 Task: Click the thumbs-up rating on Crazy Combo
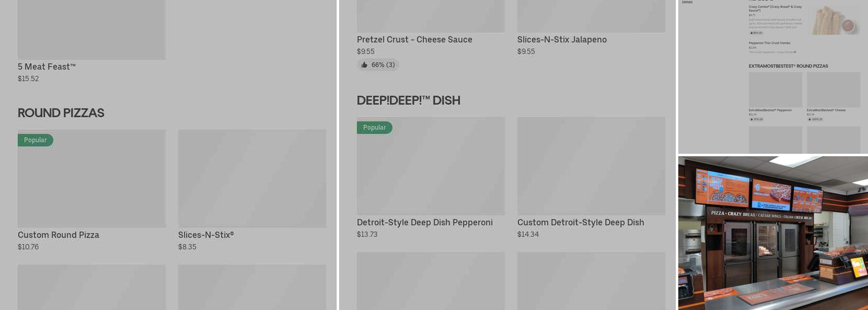point(751,33)
